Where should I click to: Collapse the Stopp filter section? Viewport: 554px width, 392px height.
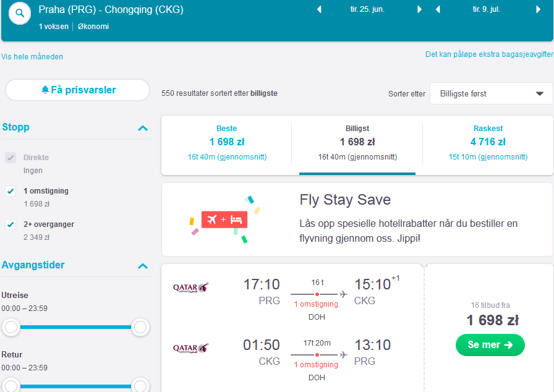pos(143,128)
